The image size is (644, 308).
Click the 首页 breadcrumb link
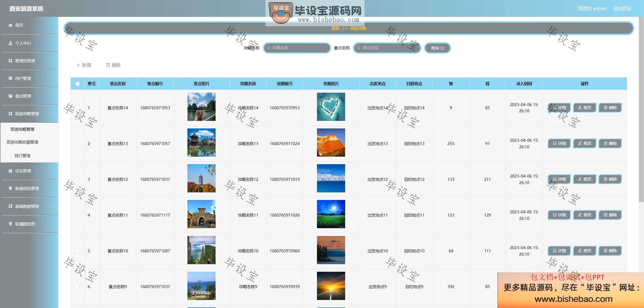pos(335,28)
